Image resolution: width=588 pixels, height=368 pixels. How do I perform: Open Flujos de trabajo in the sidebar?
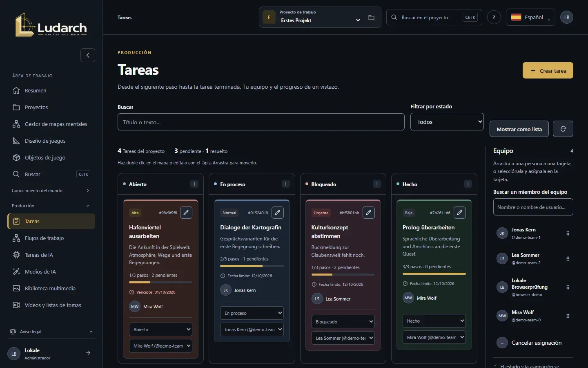51,238
